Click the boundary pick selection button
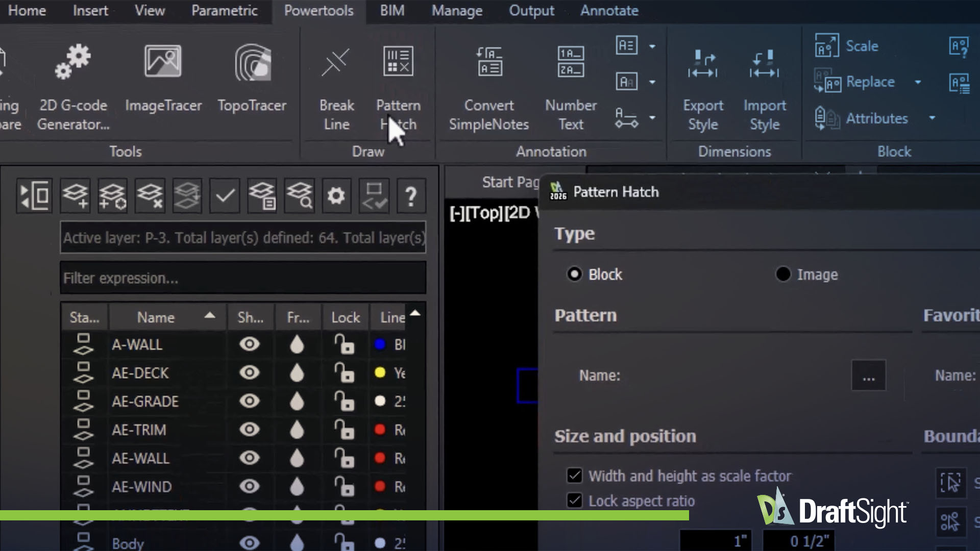The image size is (980, 551). [x=950, y=483]
